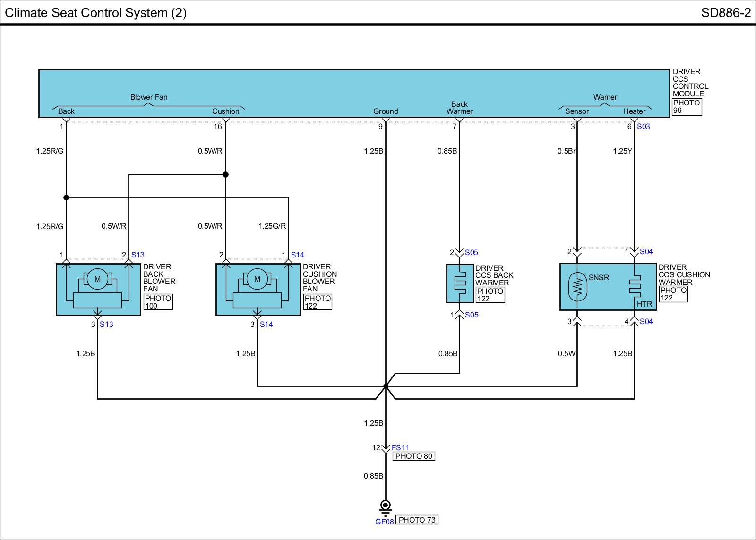The width and height of the screenshot is (756, 540).
Task: Select the central ground splice junction point
Action: point(386,386)
